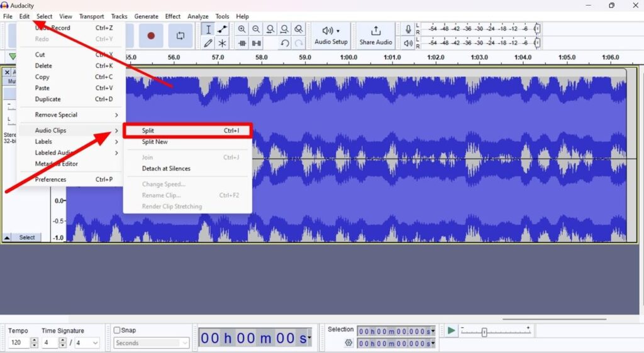Open the Select menu
644x353 pixels.
pos(45,16)
